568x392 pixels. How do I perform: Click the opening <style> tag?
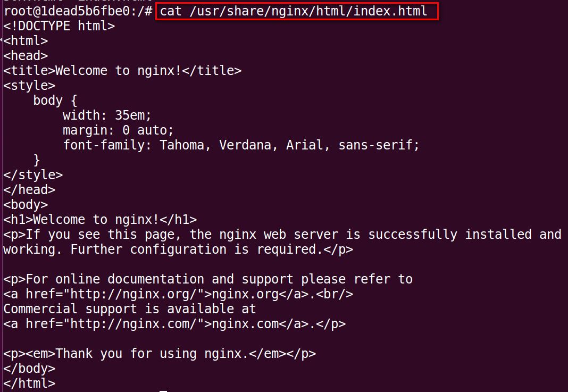click(29, 85)
